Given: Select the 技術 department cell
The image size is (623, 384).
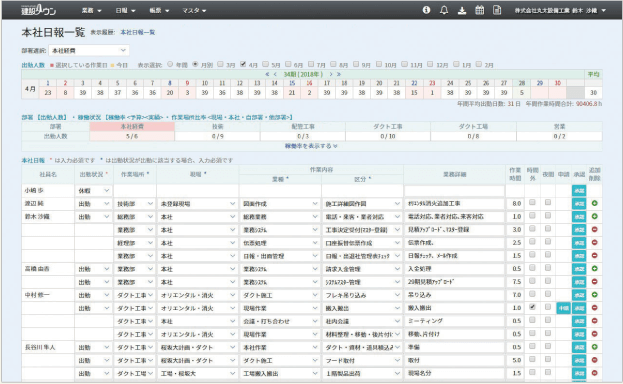Looking at the screenshot, I should pyautogui.click(x=217, y=127).
